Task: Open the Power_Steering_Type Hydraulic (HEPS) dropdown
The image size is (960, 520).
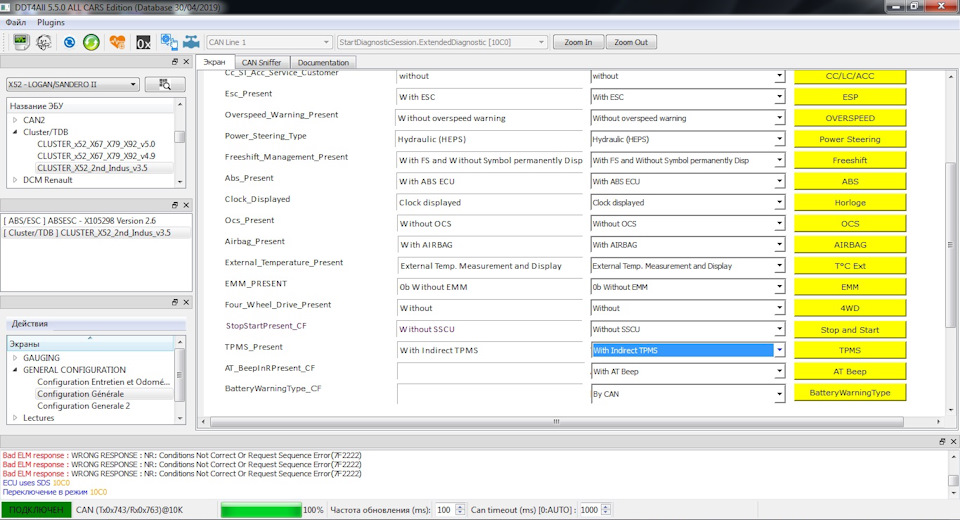Action: coord(688,139)
